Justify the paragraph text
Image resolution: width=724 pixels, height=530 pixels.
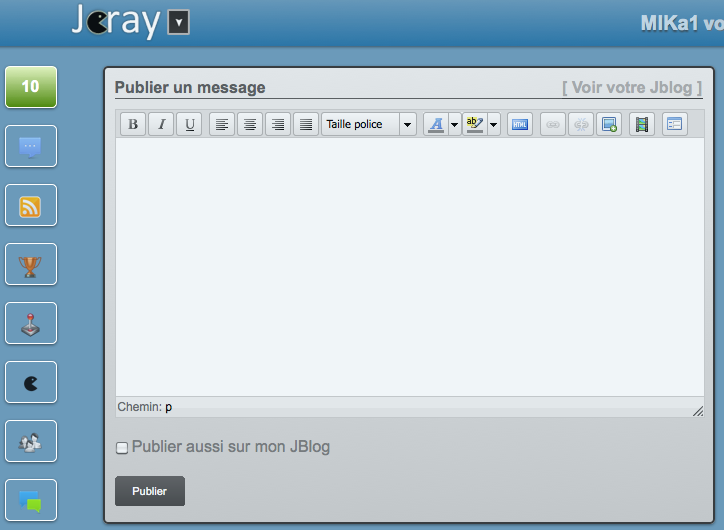tap(306, 124)
